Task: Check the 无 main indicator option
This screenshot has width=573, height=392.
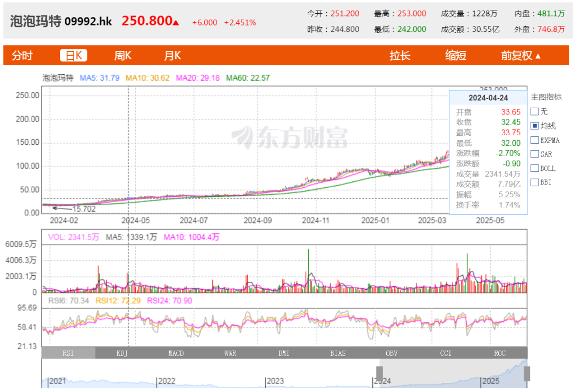Action: point(535,112)
